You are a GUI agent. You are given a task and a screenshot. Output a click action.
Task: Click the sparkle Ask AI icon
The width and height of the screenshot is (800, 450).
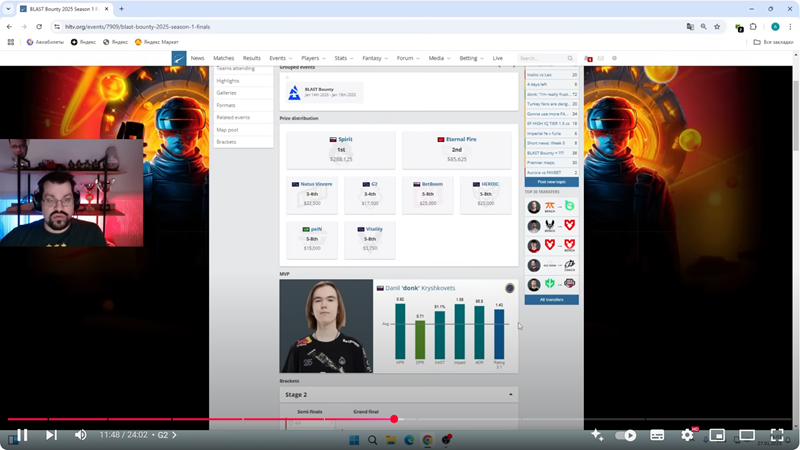coord(597,435)
